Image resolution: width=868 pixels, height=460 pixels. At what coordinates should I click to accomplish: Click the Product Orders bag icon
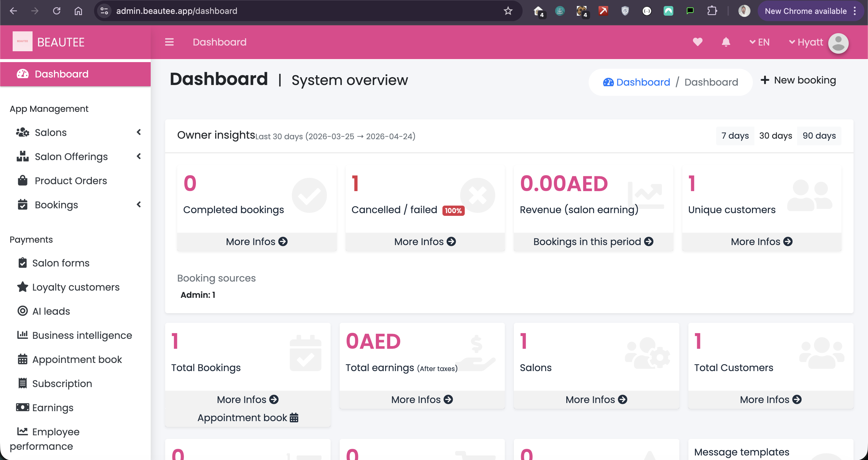click(23, 180)
